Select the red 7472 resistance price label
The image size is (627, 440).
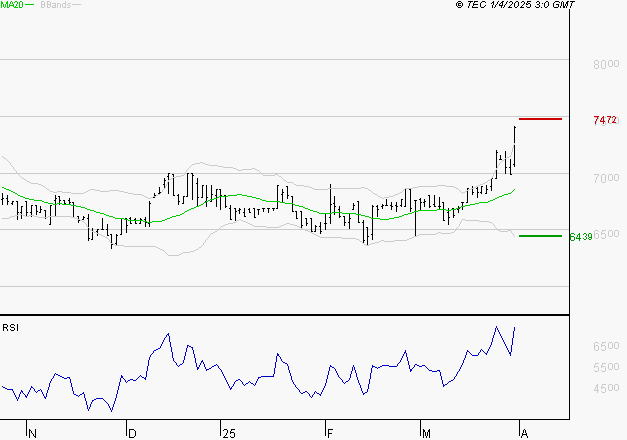pyautogui.click(x=604, y=120)
